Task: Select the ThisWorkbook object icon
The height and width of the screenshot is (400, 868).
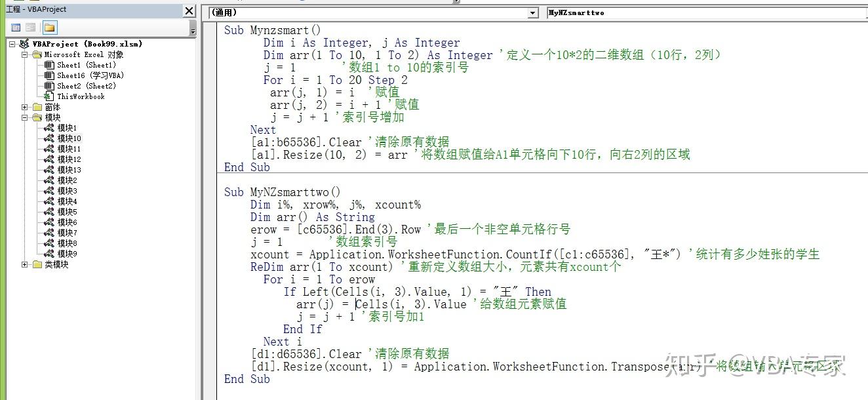Action: [49, 96]
